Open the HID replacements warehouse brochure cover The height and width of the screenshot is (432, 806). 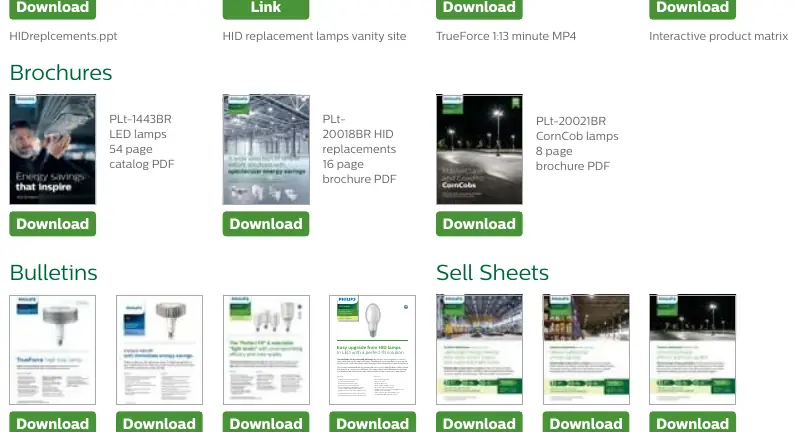coord(266,149)
